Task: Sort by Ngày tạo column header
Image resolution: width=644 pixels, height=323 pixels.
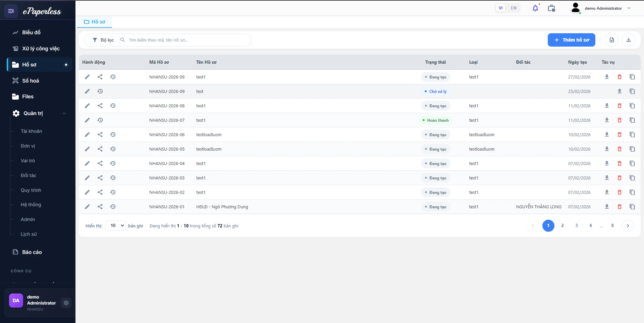Action: 578,62
